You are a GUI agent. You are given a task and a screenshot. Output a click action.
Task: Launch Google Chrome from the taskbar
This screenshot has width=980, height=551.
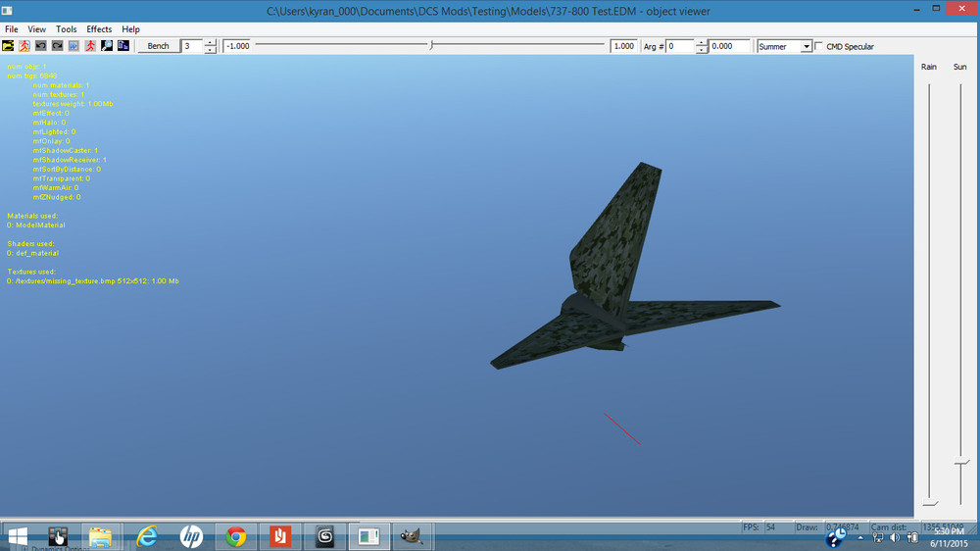(x=235, y=536)
